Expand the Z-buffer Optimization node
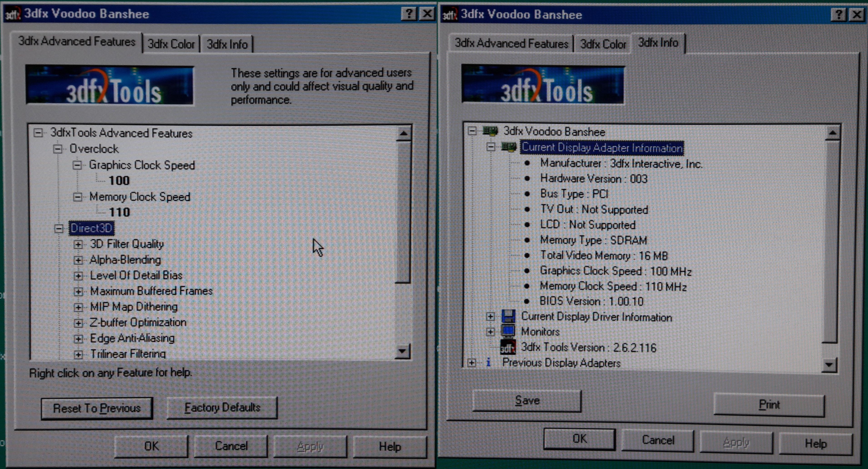This screenshot has height=469, width=868. (78, 323)
